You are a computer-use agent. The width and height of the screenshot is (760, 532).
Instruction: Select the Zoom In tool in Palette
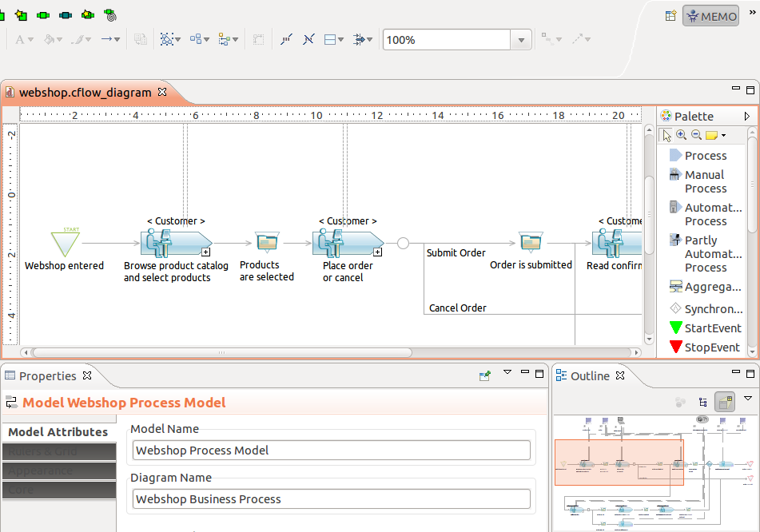tap(681, 135)
